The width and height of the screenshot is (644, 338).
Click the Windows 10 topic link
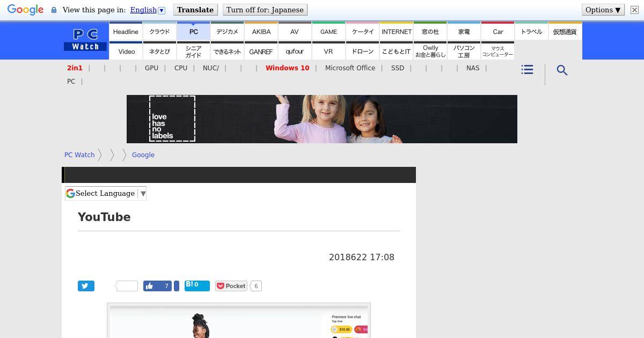[288, 68]
